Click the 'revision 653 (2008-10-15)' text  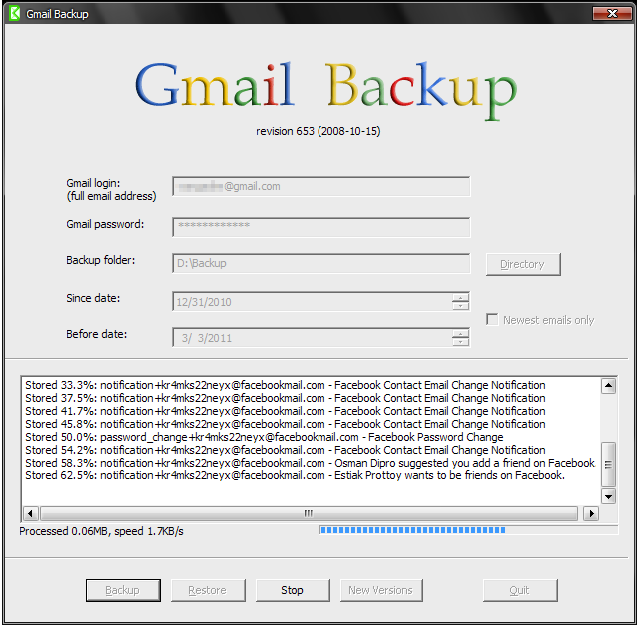point(318,131)
